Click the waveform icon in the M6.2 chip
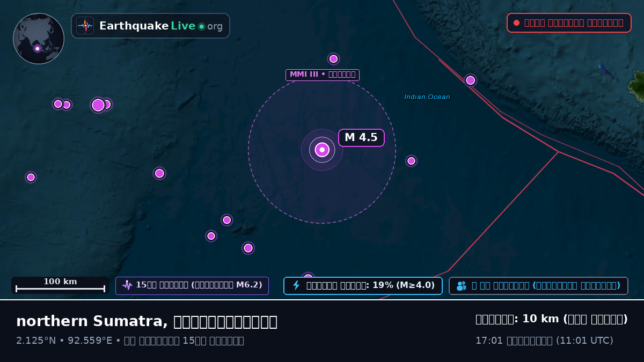The height and width of the screenshot is (362, 644). pyautogui.click(x=127, y=285)
